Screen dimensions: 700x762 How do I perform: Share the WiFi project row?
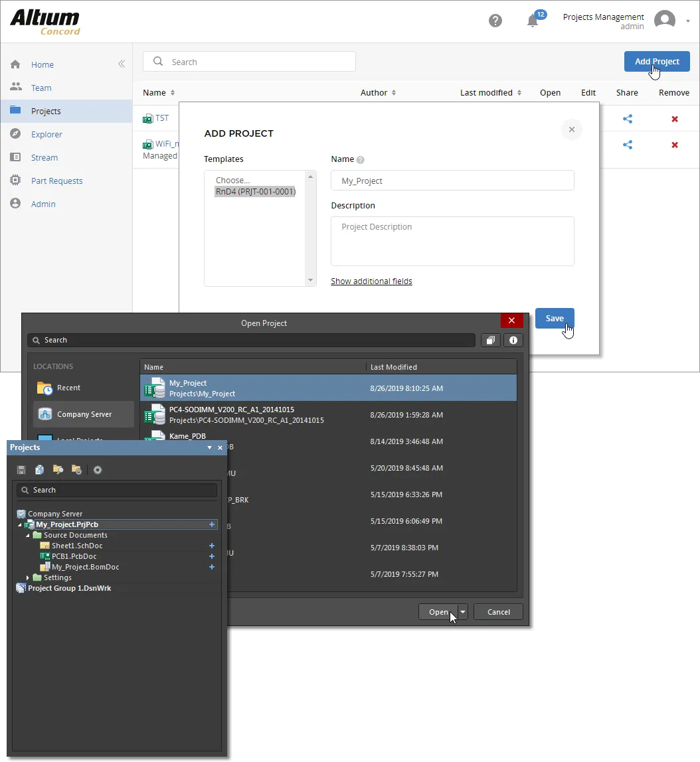click(628, 145)
